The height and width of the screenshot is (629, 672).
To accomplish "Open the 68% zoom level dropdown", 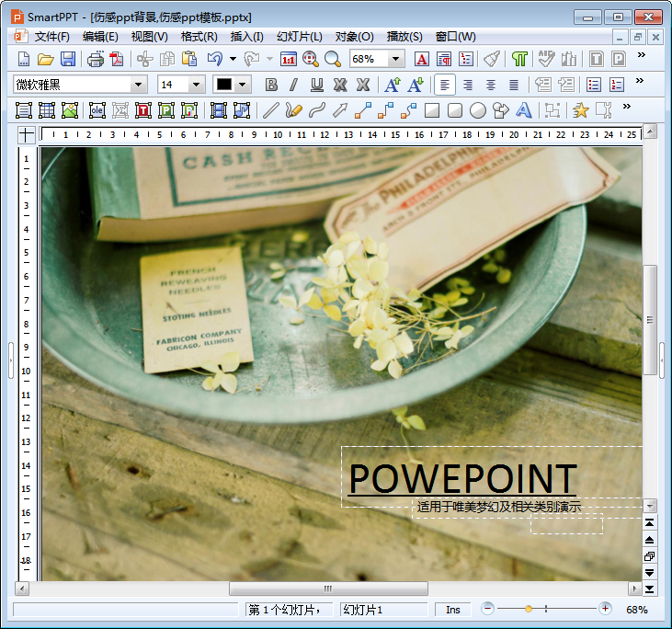I will (395, 59).
